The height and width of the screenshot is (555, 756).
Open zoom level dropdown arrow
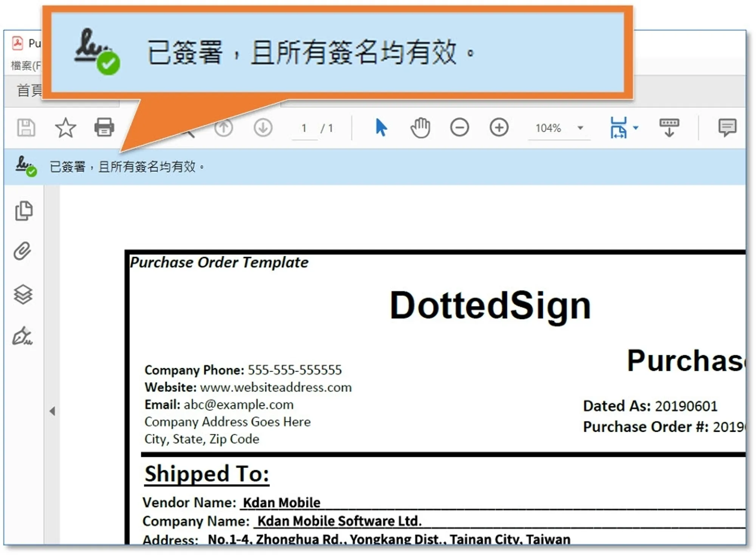click(x=581, y=128)
